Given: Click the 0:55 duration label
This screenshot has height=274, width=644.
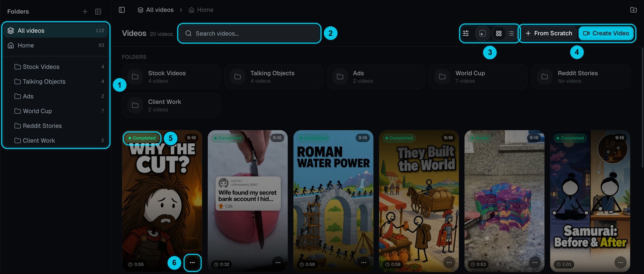Looking at the screenshot, I should [136, 264].
